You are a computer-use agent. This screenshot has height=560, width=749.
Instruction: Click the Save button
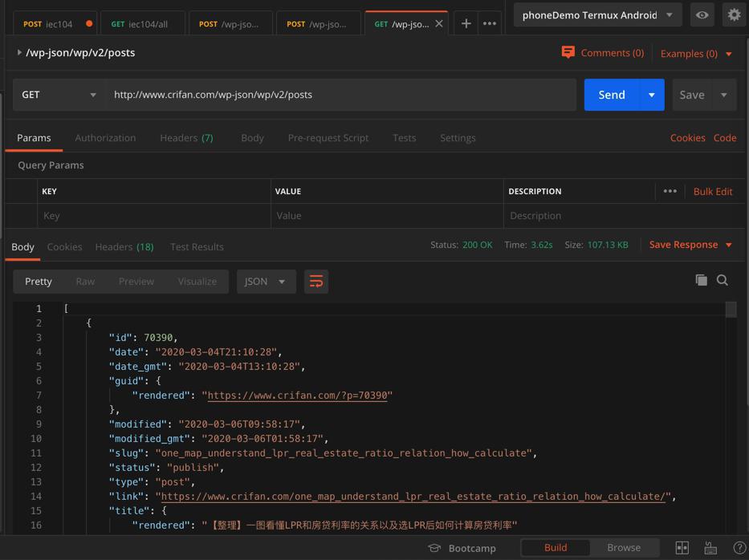point(692,95)
